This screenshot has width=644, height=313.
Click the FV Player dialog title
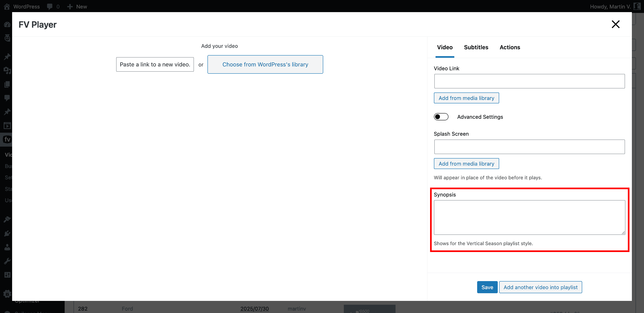coord(38,24)
